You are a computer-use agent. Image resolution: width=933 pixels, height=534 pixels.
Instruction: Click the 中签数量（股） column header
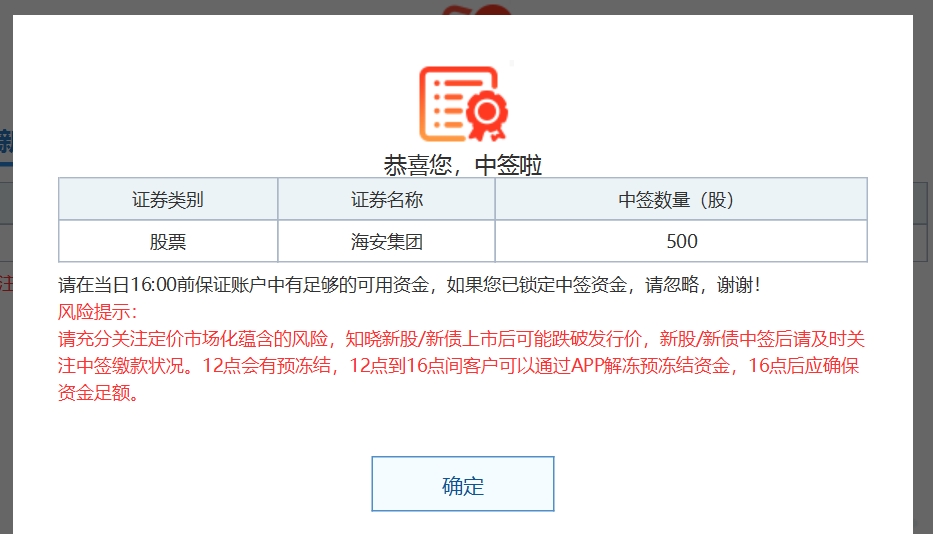coord(681,199)
